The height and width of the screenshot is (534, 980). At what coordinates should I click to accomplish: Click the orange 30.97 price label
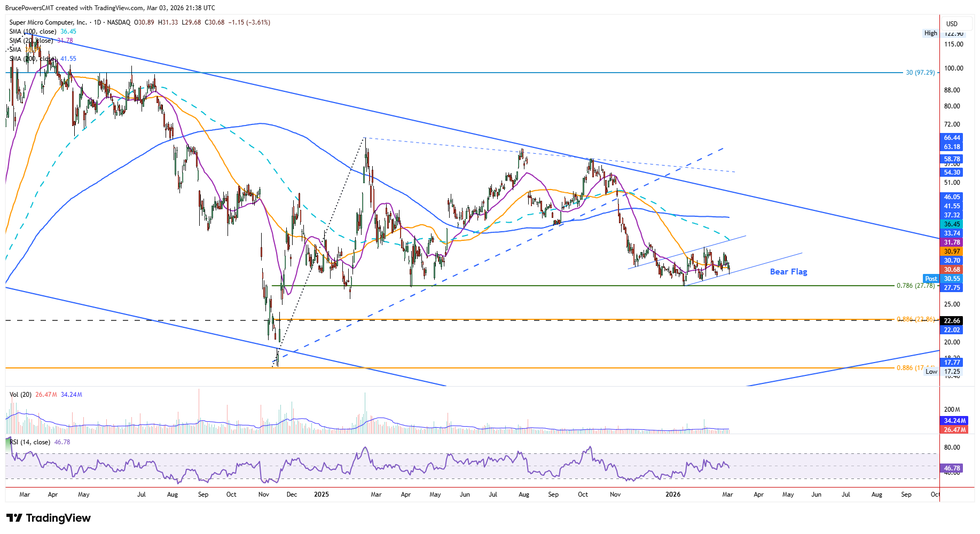point(952,252)
